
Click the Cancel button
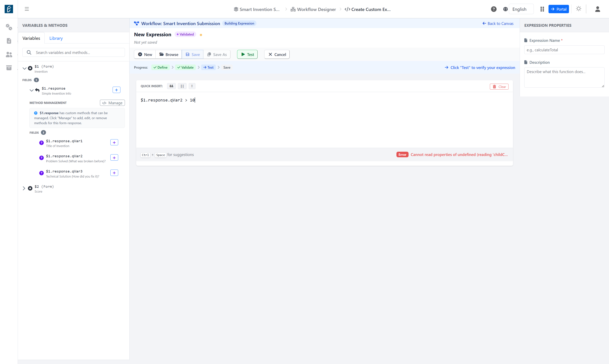(x=277, y=54)
